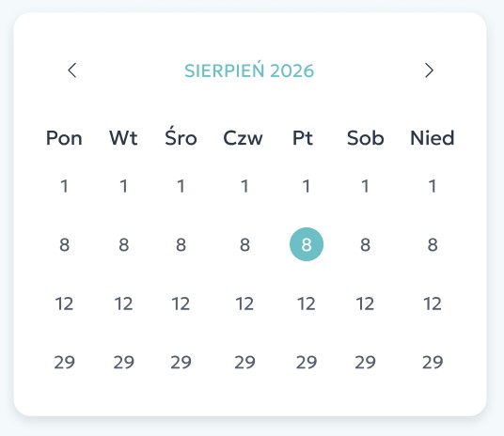Viewport: 504px width, 436px height.
Task: Choose day 29 in the Pt column
Action: click(307, 362)
